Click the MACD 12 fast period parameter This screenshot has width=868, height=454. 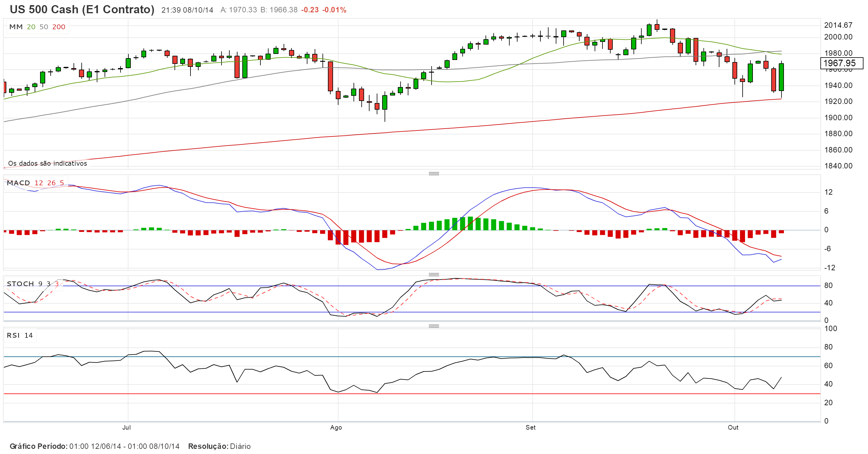[x=39, y=183]
